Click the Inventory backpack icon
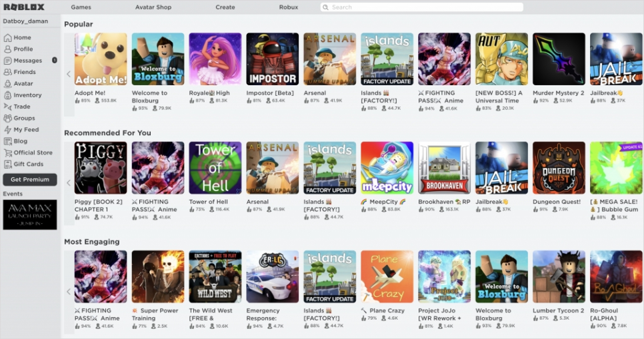Screen dimensions: 644x339 coord(7,95)
